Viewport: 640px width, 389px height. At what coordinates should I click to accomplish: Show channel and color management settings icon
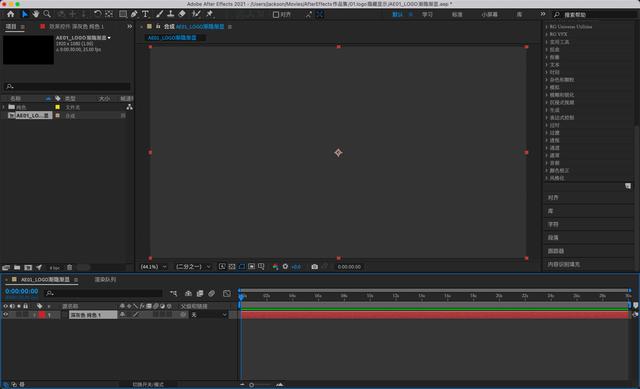[x=276, y=267]
